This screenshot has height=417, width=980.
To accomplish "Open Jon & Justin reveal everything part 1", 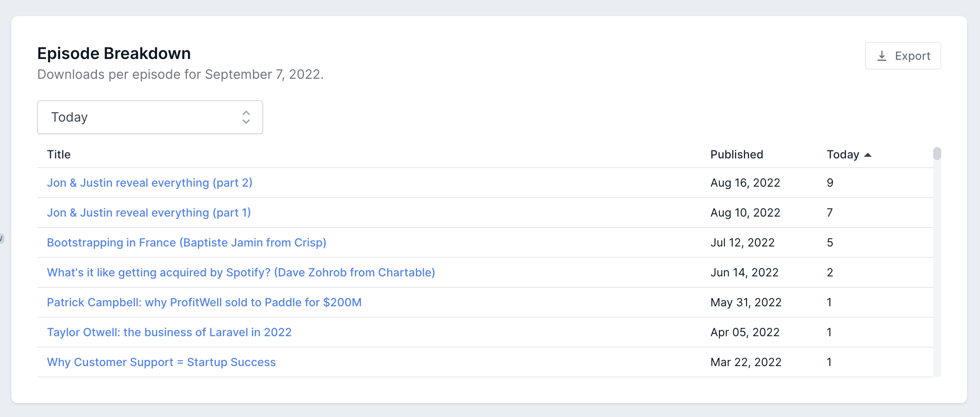I will pos(149,213).
